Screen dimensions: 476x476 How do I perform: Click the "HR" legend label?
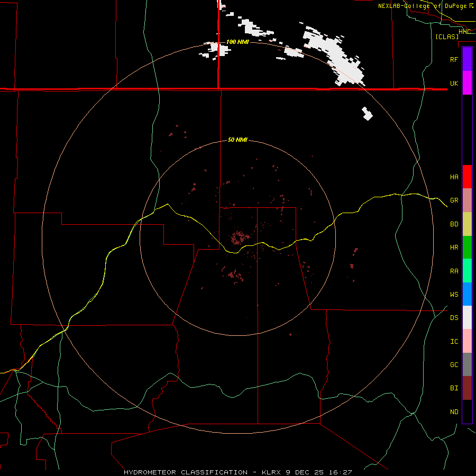coord(454,248)
